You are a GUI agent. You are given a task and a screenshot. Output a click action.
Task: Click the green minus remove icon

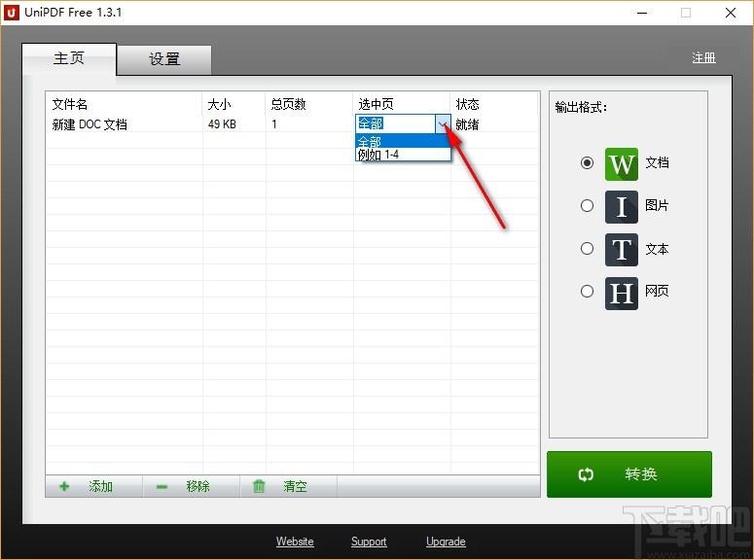162,487
